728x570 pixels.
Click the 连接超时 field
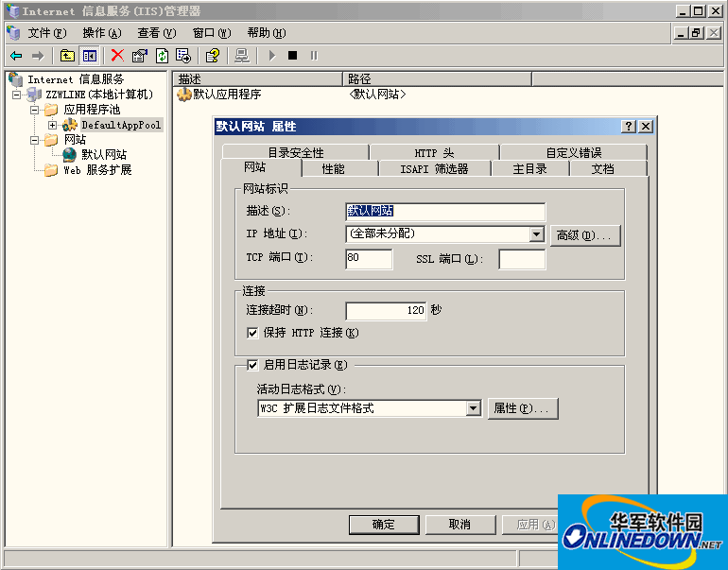386,311
